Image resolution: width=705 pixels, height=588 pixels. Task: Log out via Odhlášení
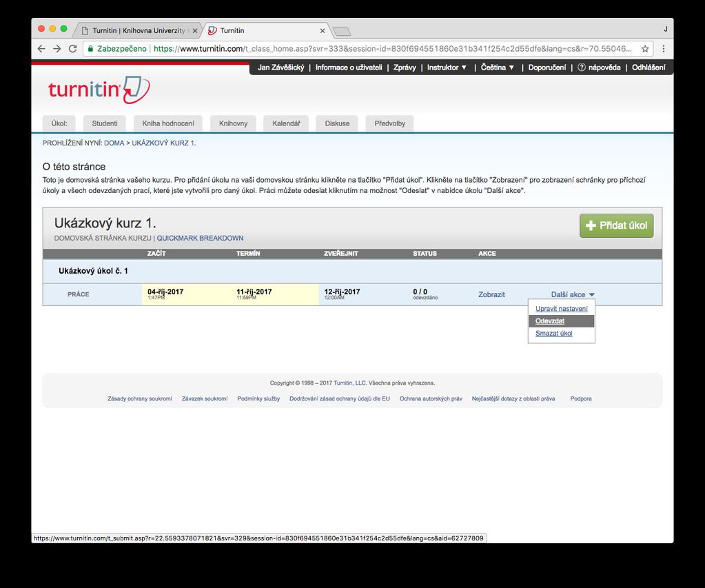pyautogui.click(x=648, y=68)
